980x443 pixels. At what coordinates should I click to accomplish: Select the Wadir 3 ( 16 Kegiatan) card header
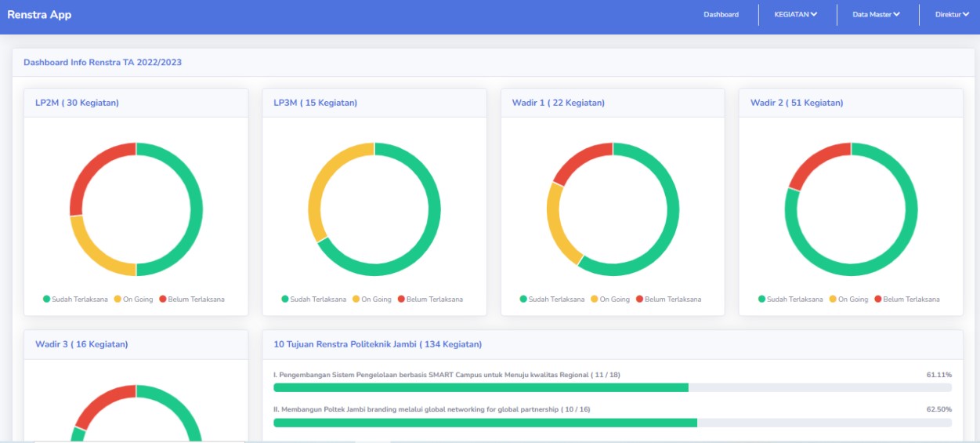pos(81,344)
